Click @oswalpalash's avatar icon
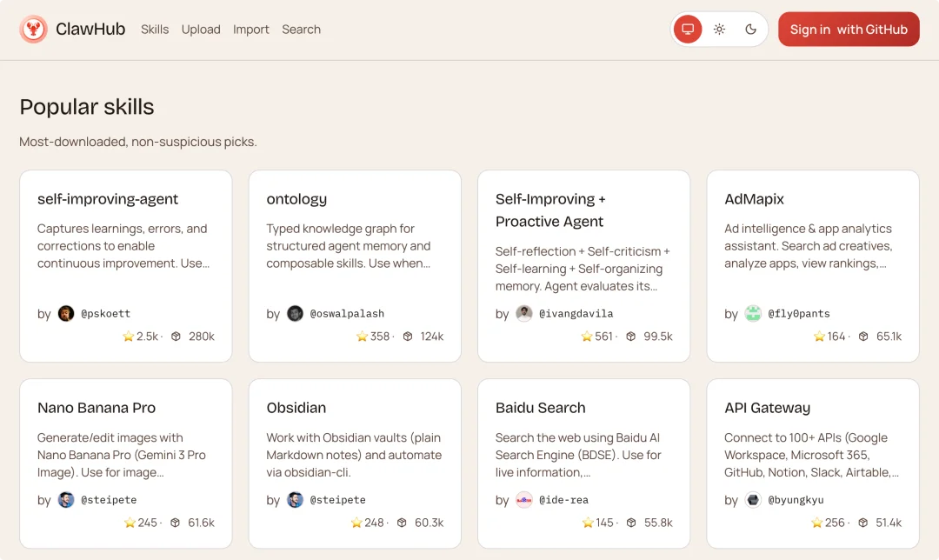This screenshot has width=939, height=560. click(295, 314)
